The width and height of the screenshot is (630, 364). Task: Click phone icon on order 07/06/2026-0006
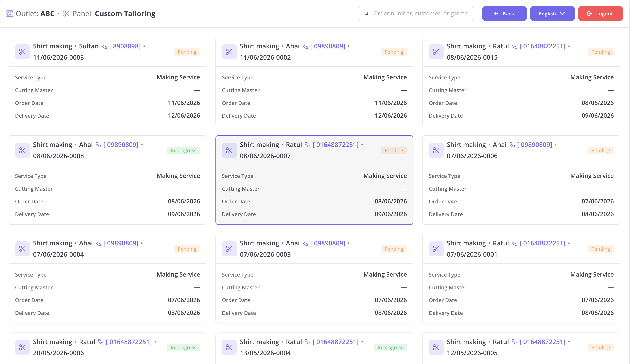[512, 145]
